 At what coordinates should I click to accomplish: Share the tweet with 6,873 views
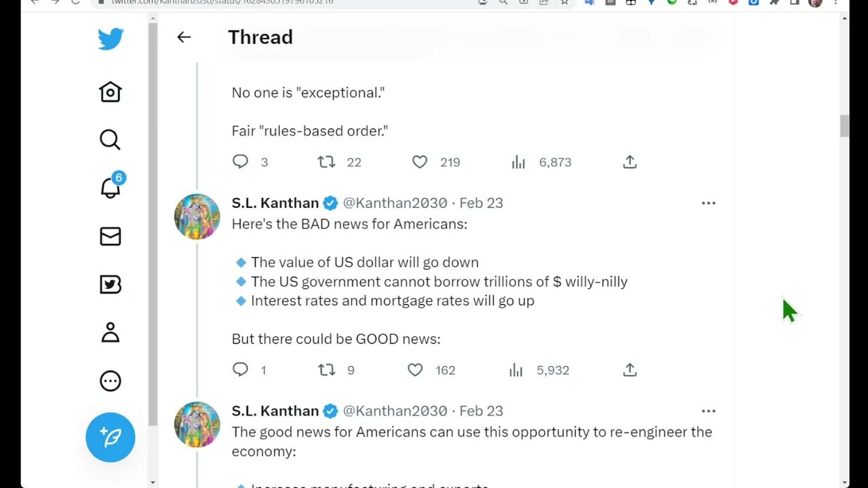coord(630,162)
